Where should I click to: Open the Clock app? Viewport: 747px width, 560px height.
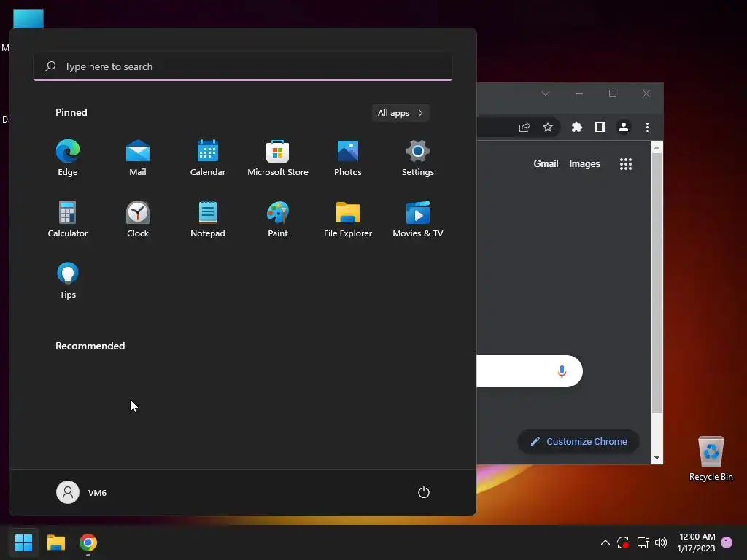coord(138,219)
